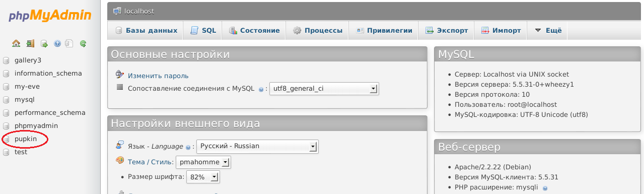Open the utf8_general_ci collation dropdown
Image resolution: width=644 pixels, height=194 pixels.
tap(324, 89)
